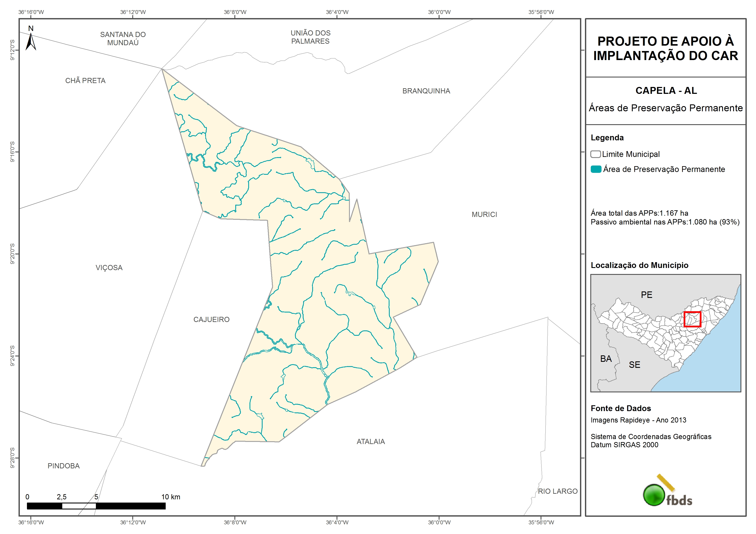The height and width of the screenshot is (534, 756).
Task: Click the BRANQUINHA municipality label
Action: point(426,91)
